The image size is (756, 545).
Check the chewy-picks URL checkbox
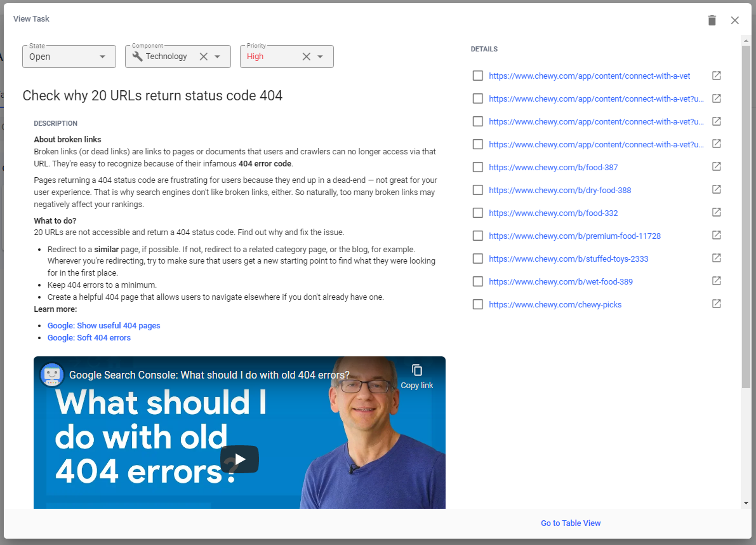pos(478,305)
